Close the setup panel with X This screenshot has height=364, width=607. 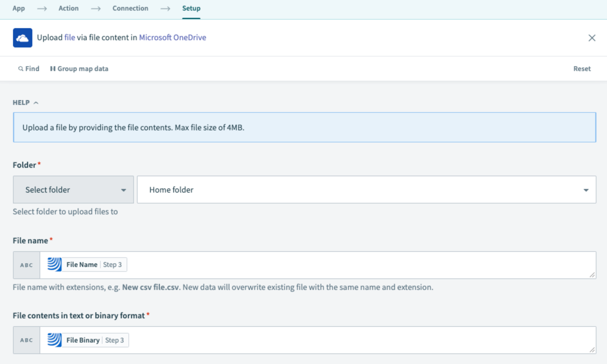point(592,38)
